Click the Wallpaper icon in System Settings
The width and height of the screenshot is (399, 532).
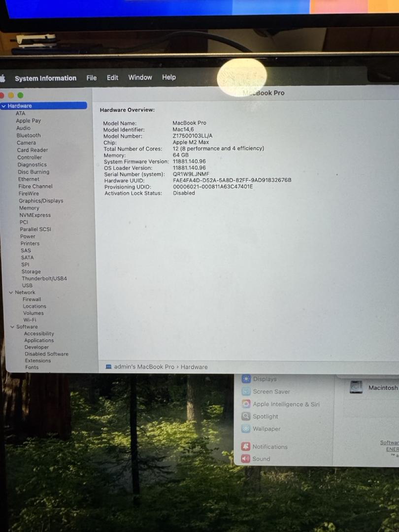pyautogui.click(x=246, y=429)
